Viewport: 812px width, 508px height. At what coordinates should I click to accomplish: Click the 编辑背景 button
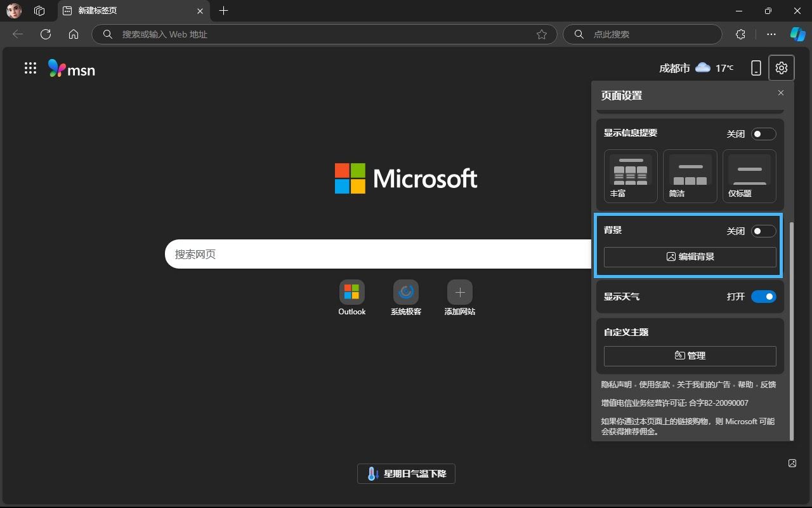690,257
